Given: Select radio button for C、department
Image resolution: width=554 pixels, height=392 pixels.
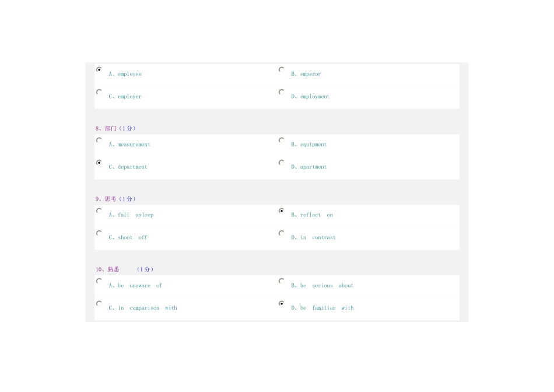Looking at the screenshot, I should pos(99,163).
